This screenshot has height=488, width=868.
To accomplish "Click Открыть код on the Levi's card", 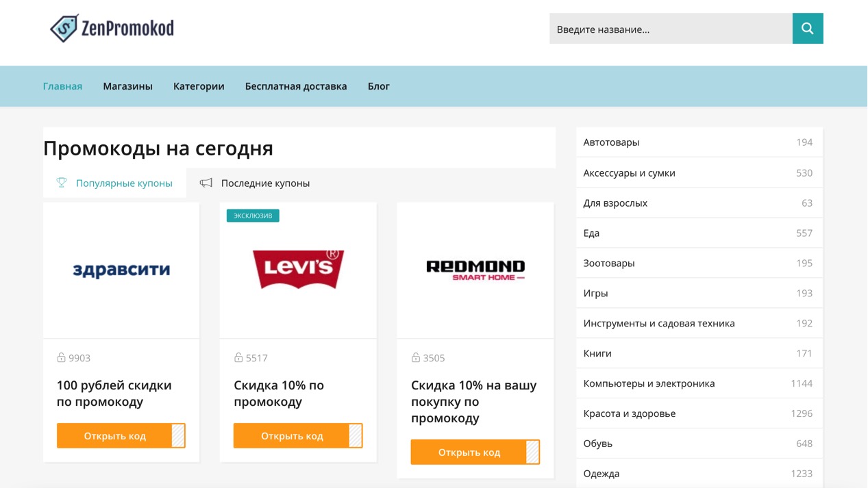I will [x=298, y=436].
